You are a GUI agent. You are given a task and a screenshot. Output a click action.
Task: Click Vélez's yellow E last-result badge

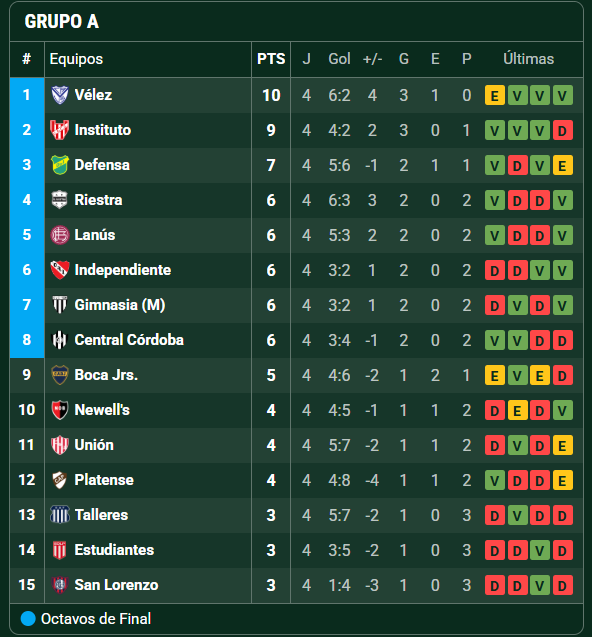[x=494, y=95]
